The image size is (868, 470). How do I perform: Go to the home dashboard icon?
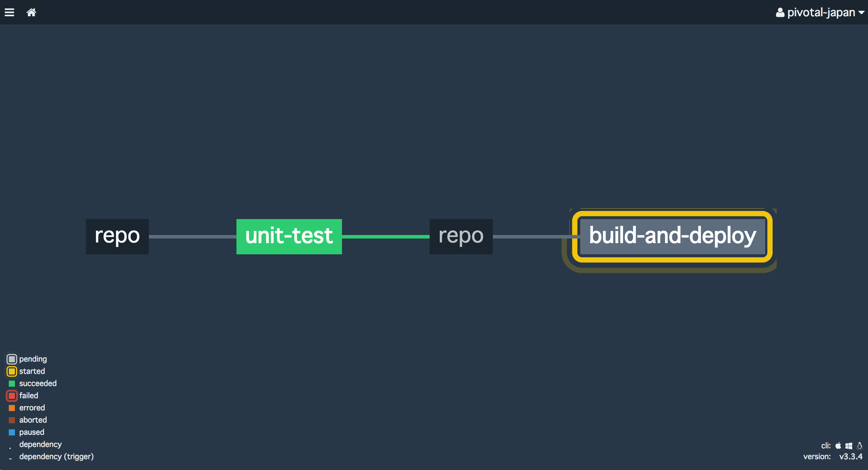point(31,13)
